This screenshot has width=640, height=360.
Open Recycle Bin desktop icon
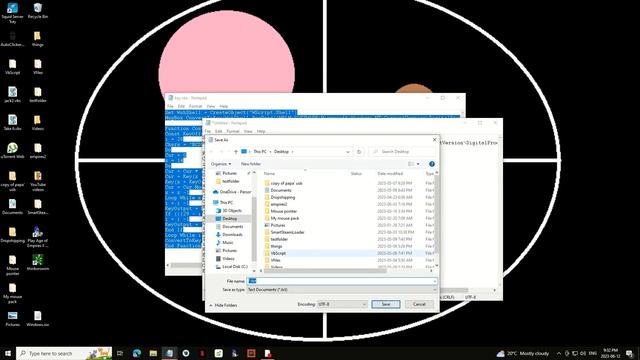point(38,11)
